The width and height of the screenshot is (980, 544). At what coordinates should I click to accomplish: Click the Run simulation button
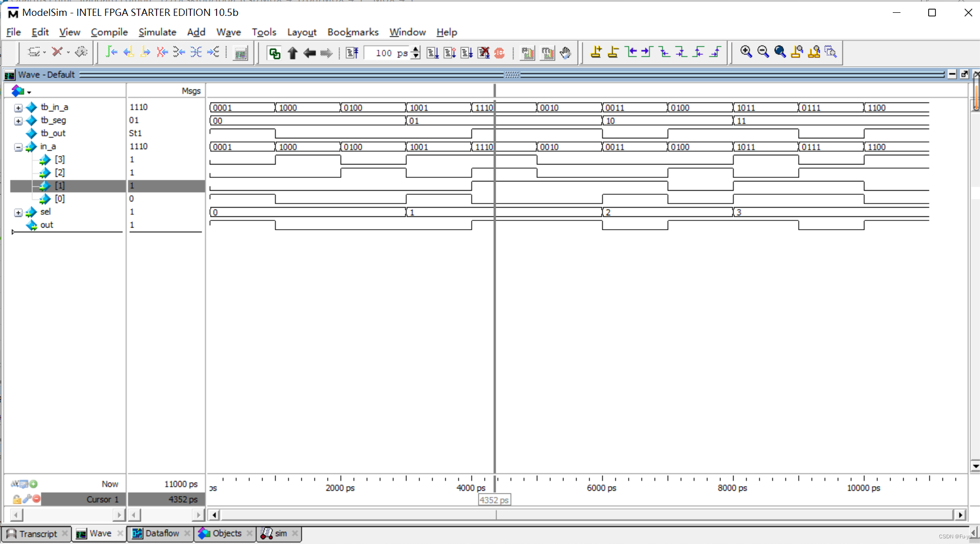(x=433, y=53)
